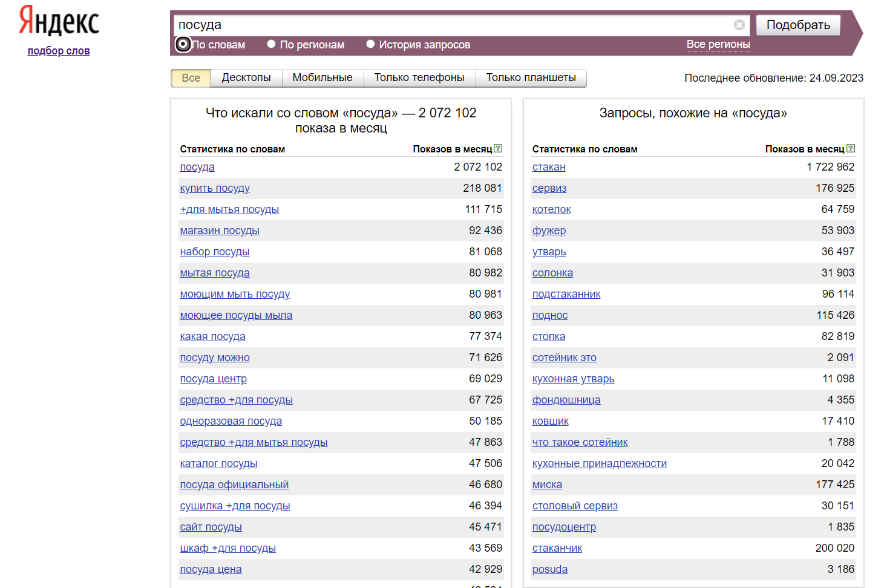
Task: Open the 'ковшик' link
Action: [551, 421]
